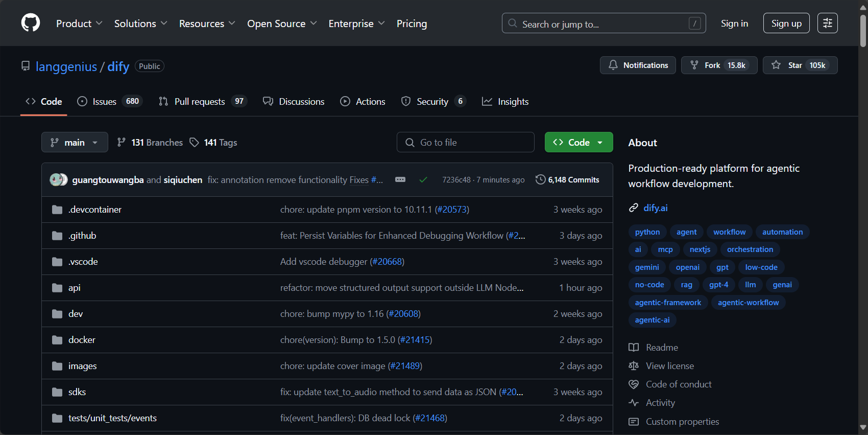Image resolution: width=868 pixels, height=435 pixels.
Task: Click the note icon next to Custom properties
Action: click(x=634, y=421)
